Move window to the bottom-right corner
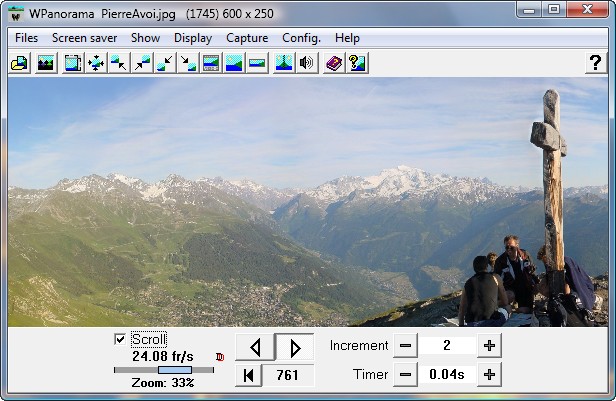This screenshot has height=401, width=616. pyautogui.click(x=188, y=63)
